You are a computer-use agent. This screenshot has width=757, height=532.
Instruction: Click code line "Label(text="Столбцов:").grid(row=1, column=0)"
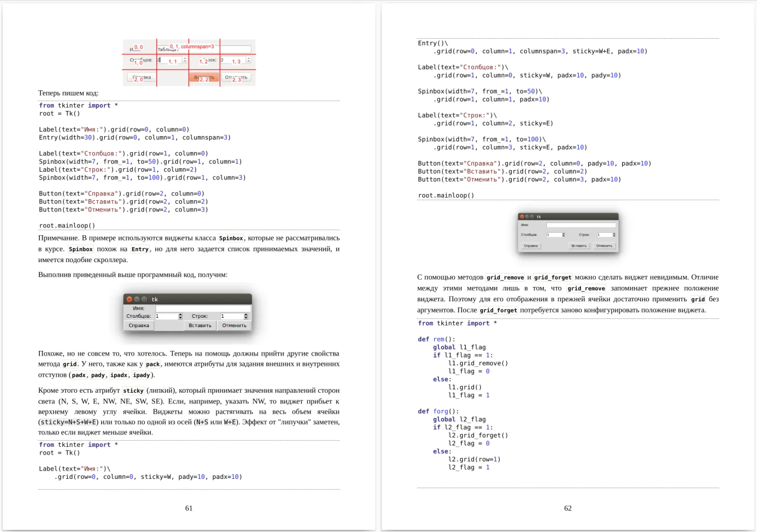pyautogui.click(x=123, y=154)
